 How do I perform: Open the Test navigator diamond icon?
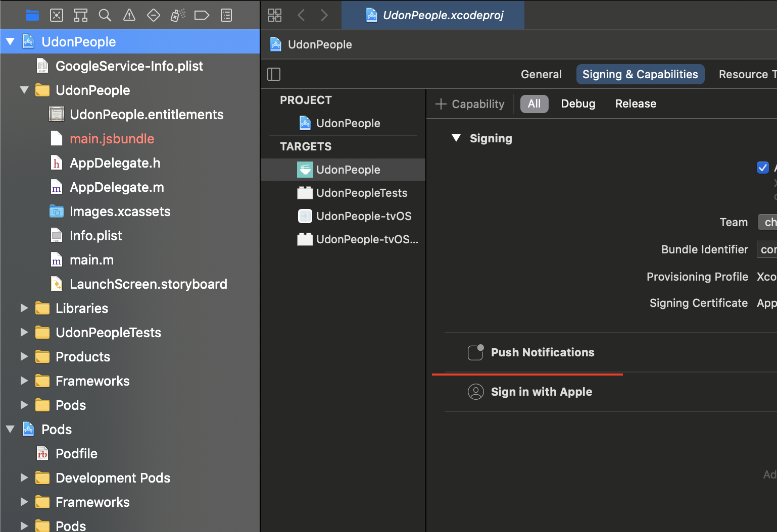(154, 16)
